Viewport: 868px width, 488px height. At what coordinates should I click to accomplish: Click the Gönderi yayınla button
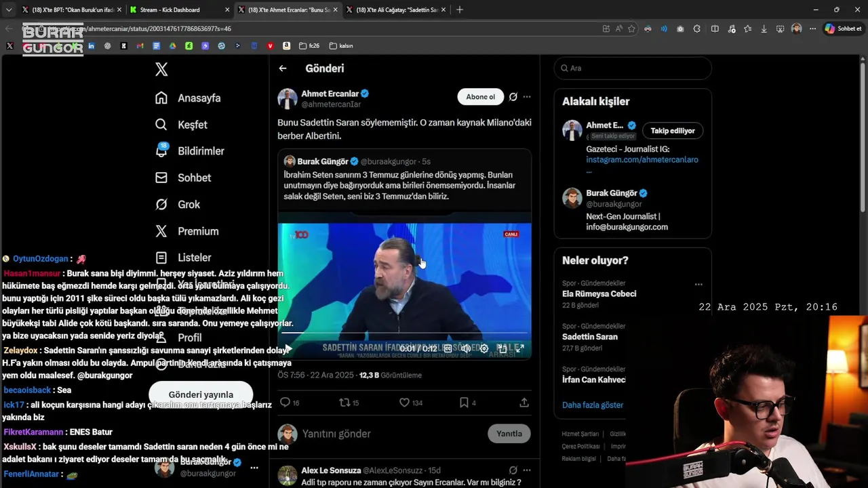coord(201,394)
